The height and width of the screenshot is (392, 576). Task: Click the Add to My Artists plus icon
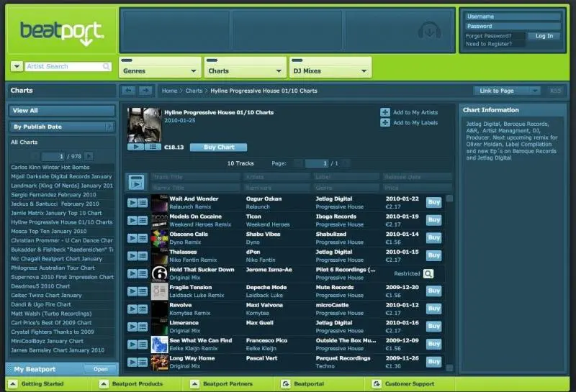tap(385, 112)
